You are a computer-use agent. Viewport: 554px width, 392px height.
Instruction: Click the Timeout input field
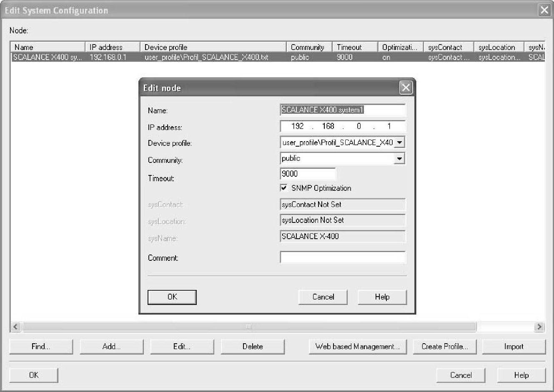point(308,174)
